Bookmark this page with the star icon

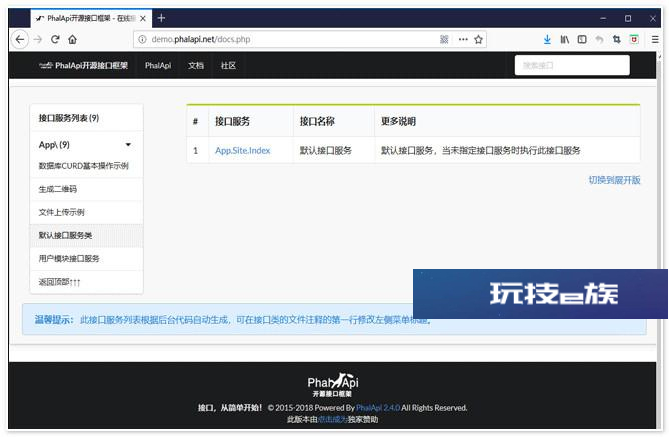tap(478, 39)
